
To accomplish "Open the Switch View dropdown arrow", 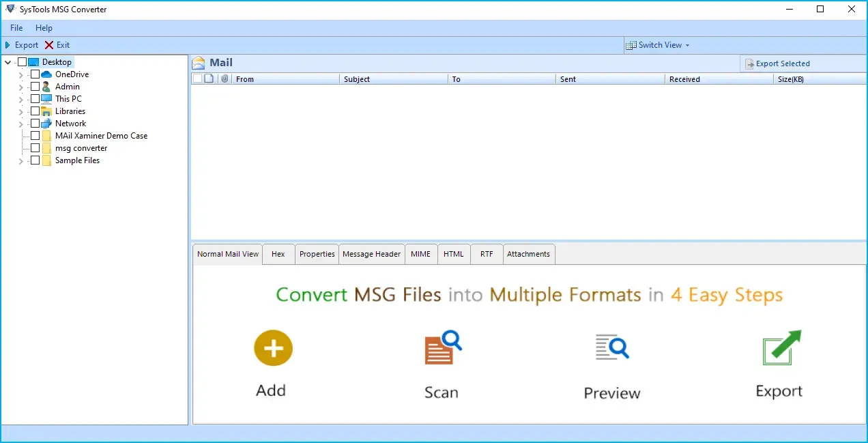I will 687,46.
